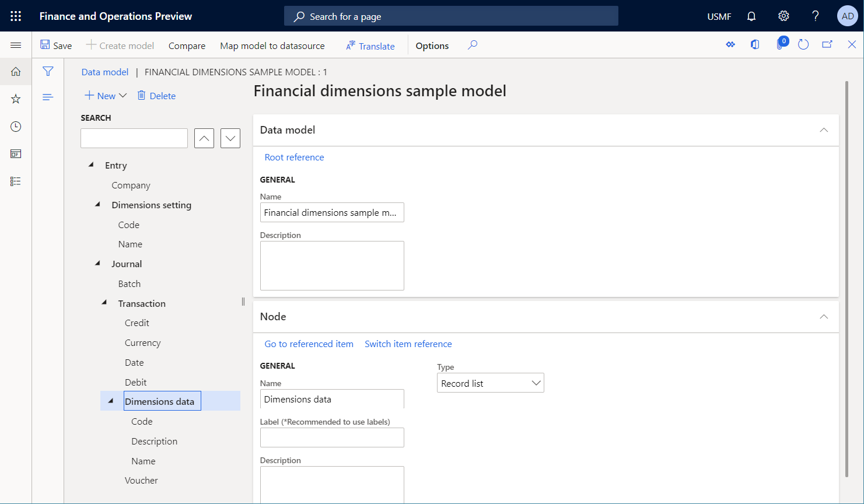Toggle the navigation pane hamburger icon

point(16,45)
